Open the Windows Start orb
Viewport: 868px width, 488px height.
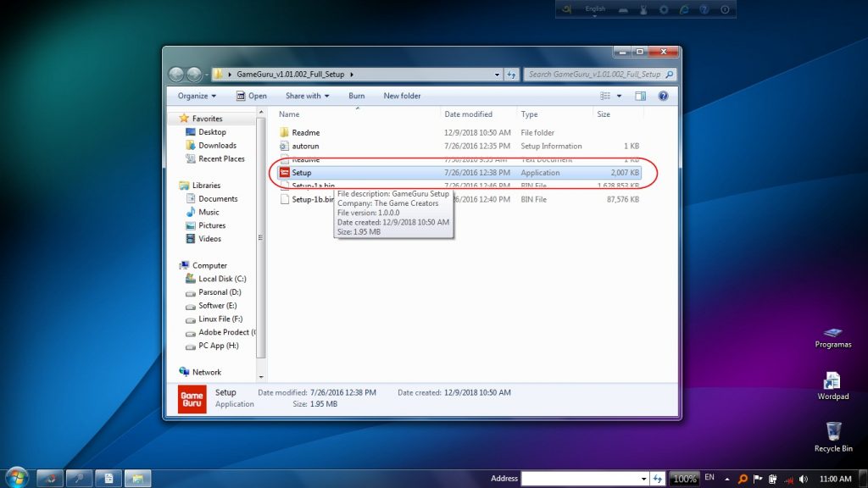click(x=17, y=478)
